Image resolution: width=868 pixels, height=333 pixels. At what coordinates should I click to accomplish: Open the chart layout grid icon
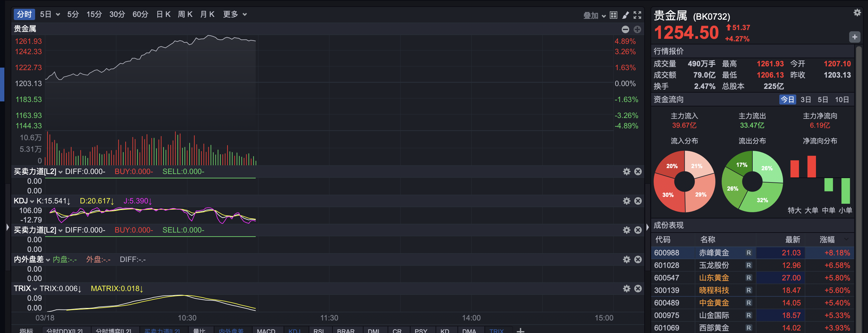pyautogui.click(x=614, y=15)
